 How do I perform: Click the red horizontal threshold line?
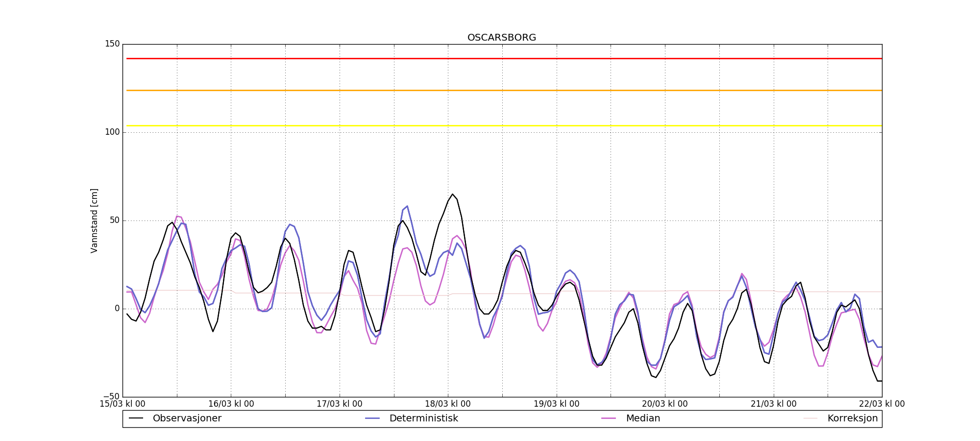tap(502, 58)
